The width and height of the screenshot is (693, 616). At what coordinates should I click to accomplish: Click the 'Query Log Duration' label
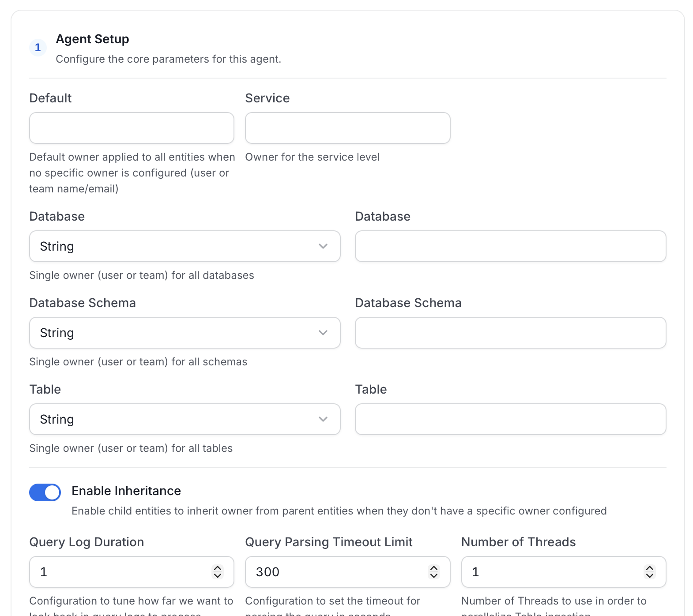(87, 542)
